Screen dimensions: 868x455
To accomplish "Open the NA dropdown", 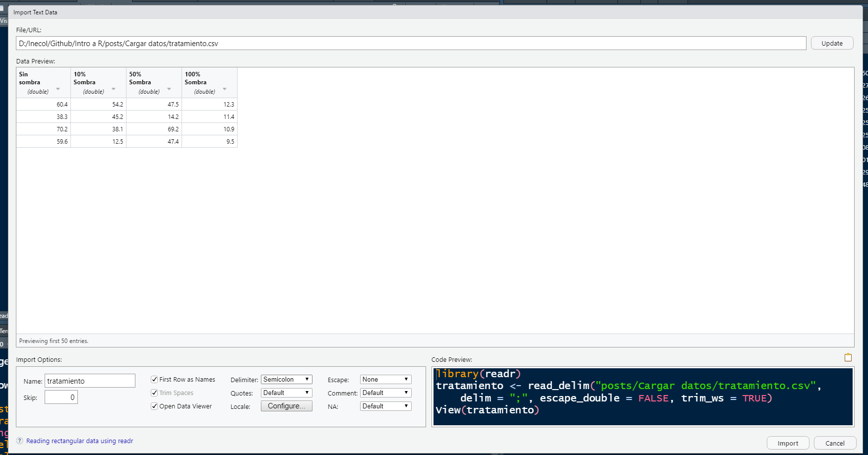I will click(385, 406).
